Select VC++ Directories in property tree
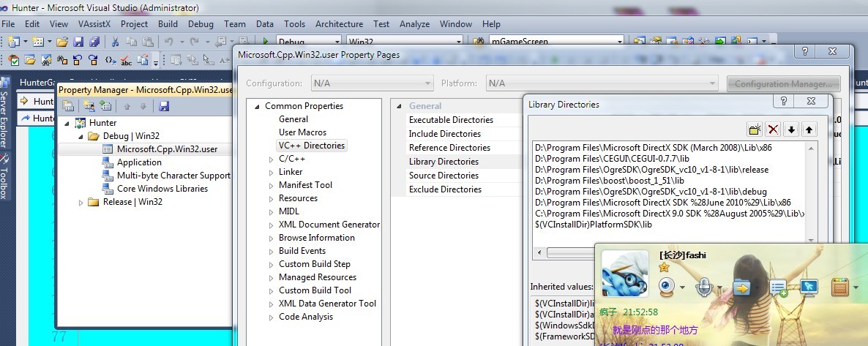This screenshot has width=868, height=346. click(312, 146)
